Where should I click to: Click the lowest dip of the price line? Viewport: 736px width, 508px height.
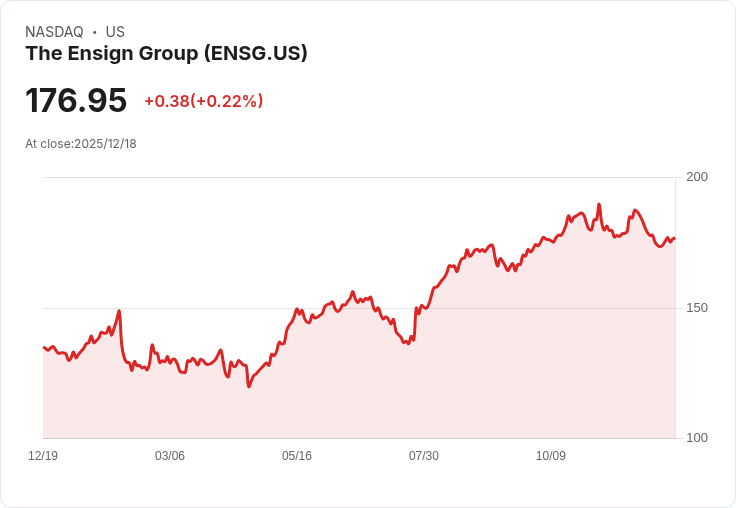249,386
